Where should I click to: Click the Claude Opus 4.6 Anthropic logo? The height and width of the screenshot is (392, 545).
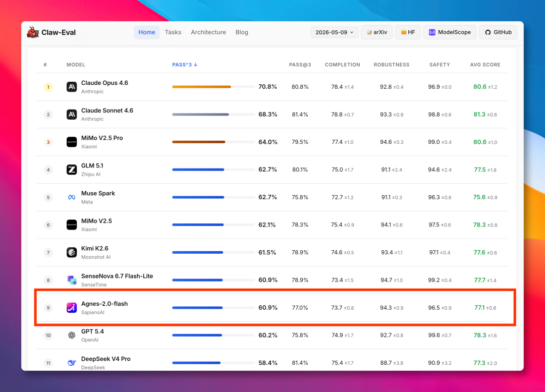[x=72, y=87]
